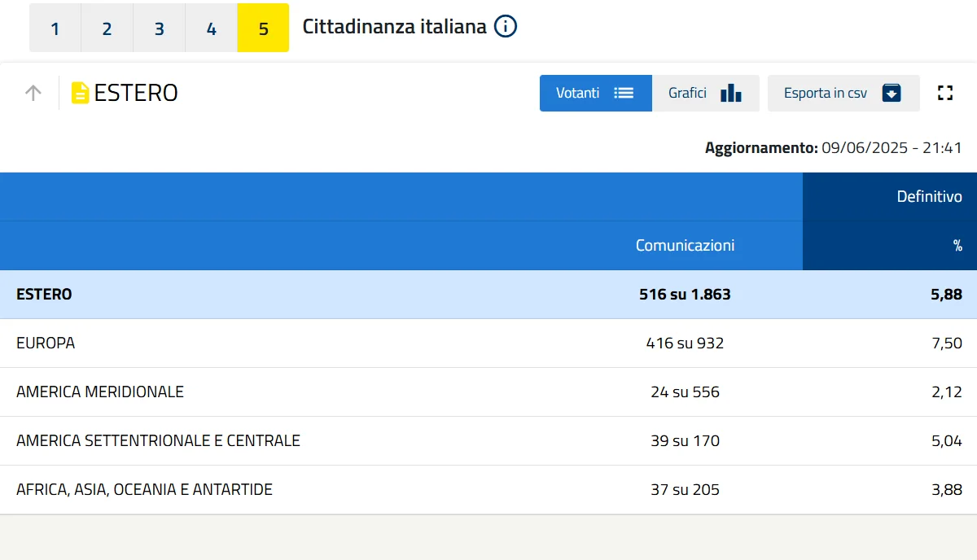Click the up arrow to go back
977x560 pixels.
(33, 93)
